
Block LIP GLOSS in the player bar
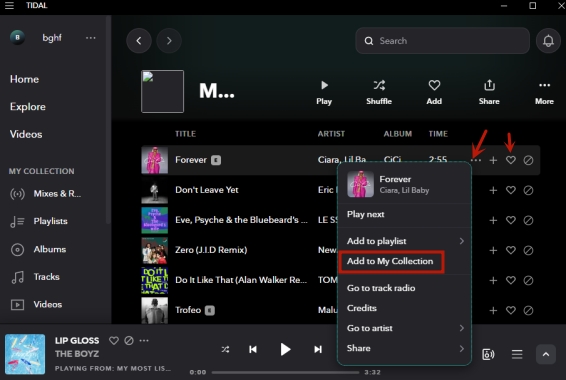(x=129, y=340)
